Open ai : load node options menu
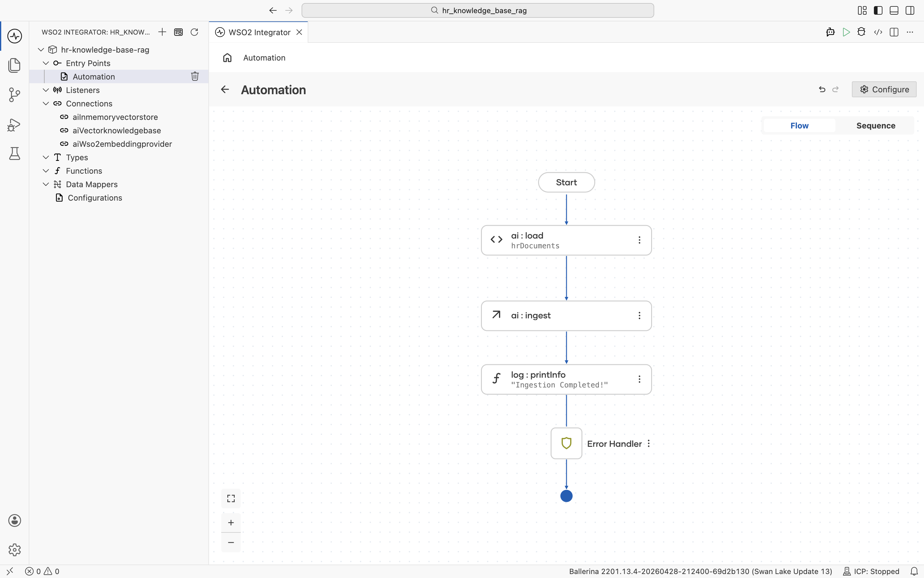This screenshot has width=924, height=578. coord(640,240)
